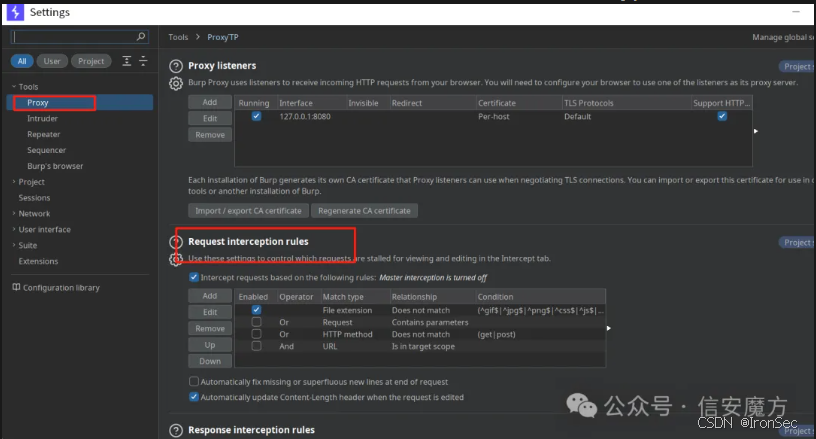This screenshot has width=816, height=439.
Task: Select the User filter pill
Action: coord(52,61)
